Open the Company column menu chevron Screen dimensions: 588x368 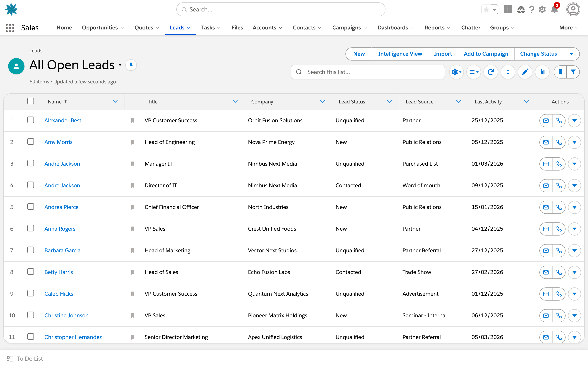(322, 101)
